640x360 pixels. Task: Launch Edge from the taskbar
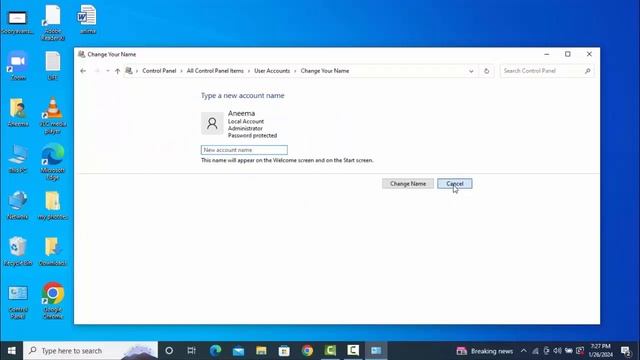(x=215, y=351)
